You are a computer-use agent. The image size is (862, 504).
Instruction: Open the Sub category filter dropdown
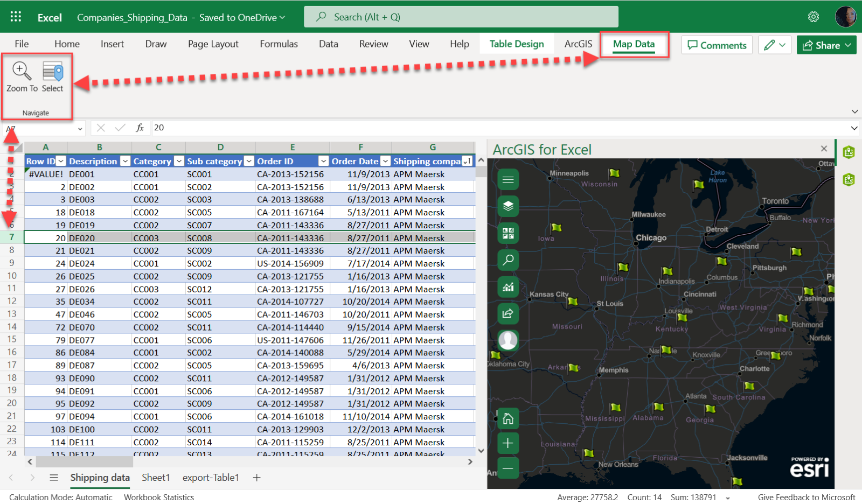[249, 161]
